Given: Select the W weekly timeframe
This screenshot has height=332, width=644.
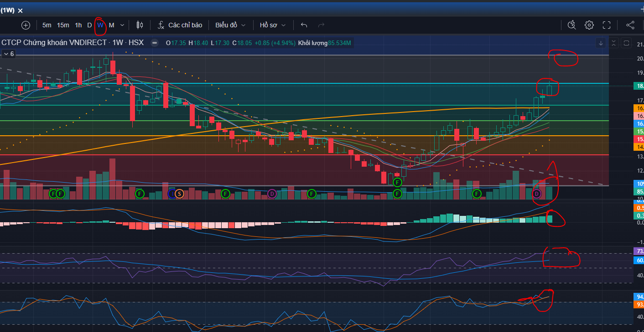Looking at the screenshot, I should (100, 25).
